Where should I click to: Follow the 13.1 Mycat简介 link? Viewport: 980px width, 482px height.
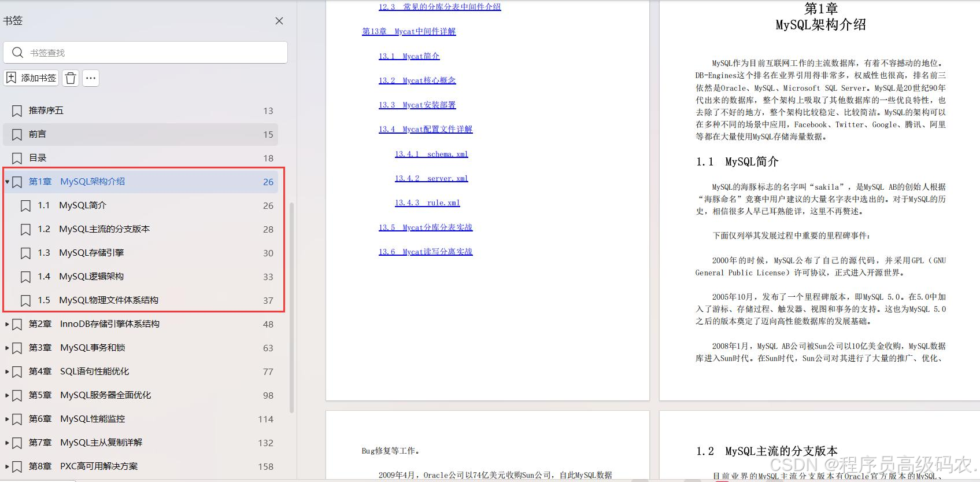coord(409,56)
